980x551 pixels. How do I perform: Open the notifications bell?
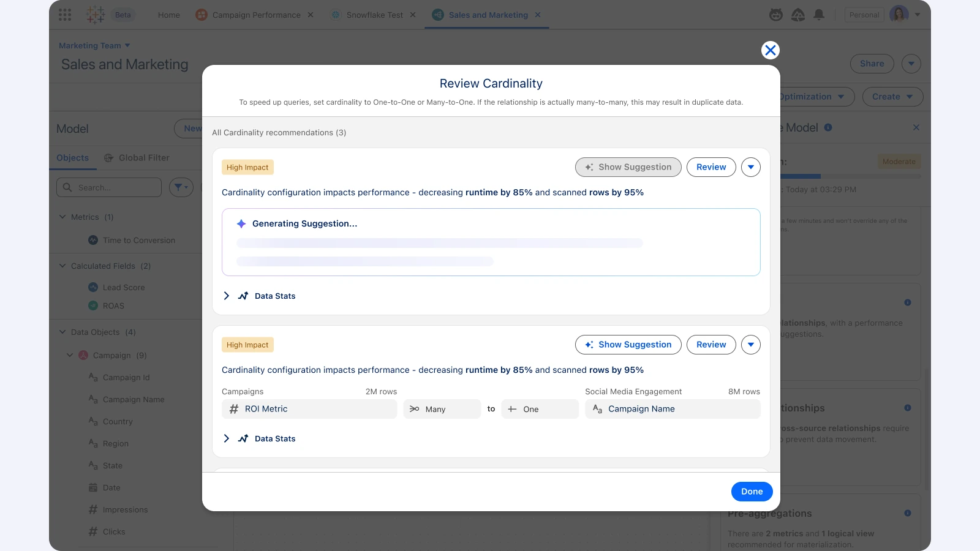[819, 15]
